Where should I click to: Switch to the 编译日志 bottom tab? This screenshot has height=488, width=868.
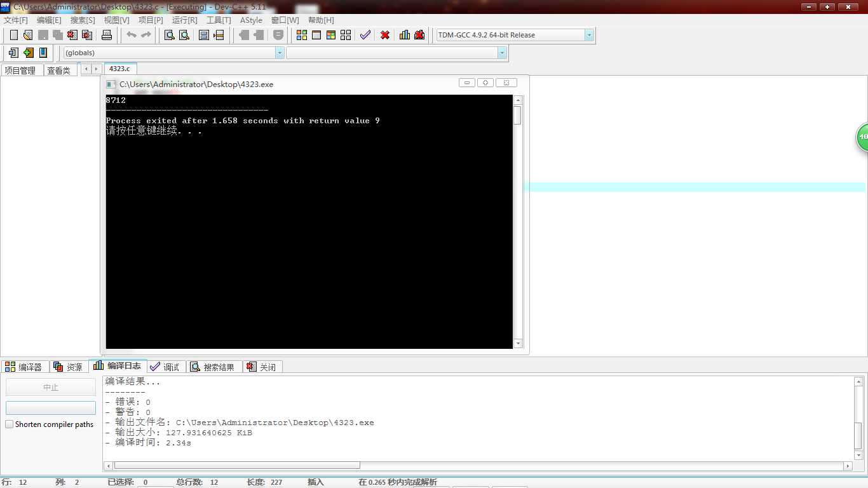118,366
